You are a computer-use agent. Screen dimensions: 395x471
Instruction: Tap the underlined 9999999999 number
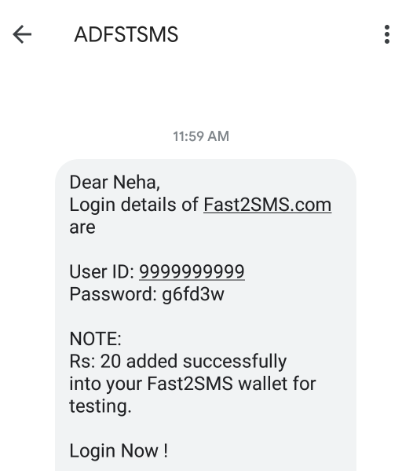(192, 272)
